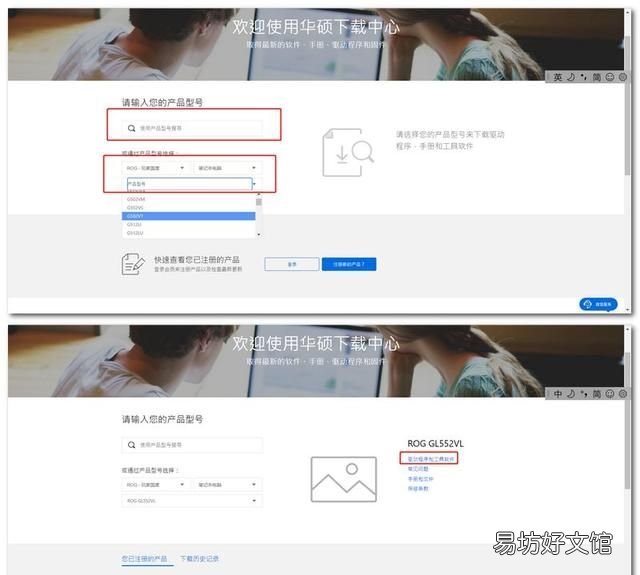
Task: Select highlighted G502VT entry in model list
Action: point(189,216)
